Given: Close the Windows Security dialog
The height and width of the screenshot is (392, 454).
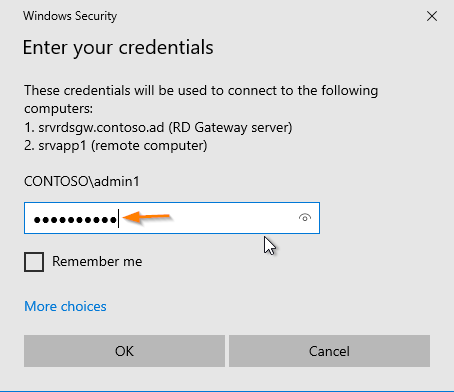Looking at the screenshot, I should point(432,16).
